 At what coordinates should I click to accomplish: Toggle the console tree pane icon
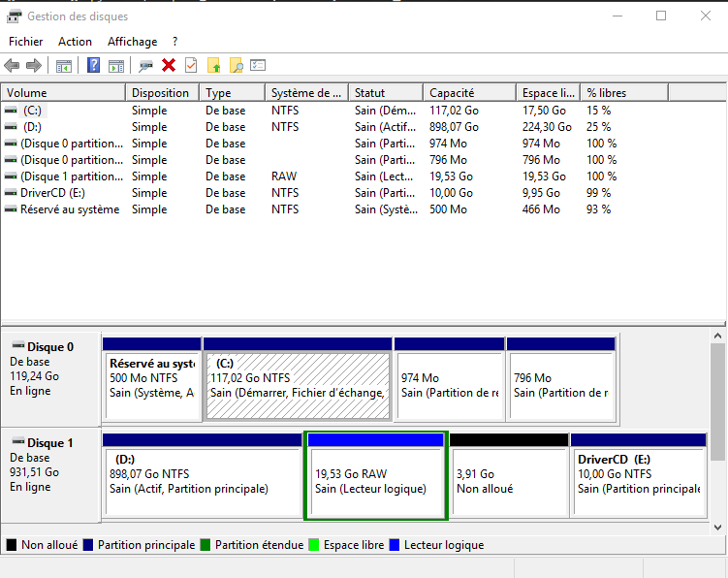click(x=64, y=66)
